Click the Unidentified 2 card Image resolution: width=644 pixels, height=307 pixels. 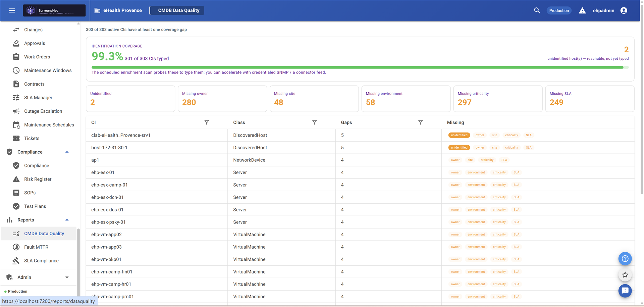pyautogui.click(x=130, y=99)
